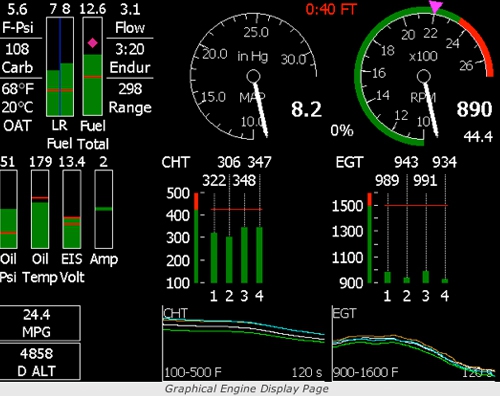Image resolution: width=500 pixels, height=396 pixels.
Task: Select the EGT trend graph
Action: 413,343
